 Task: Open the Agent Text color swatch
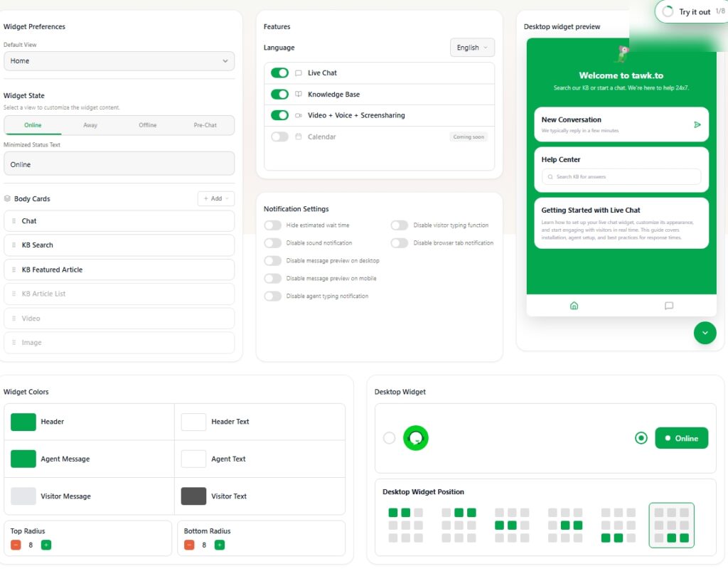tap(193, 459)
